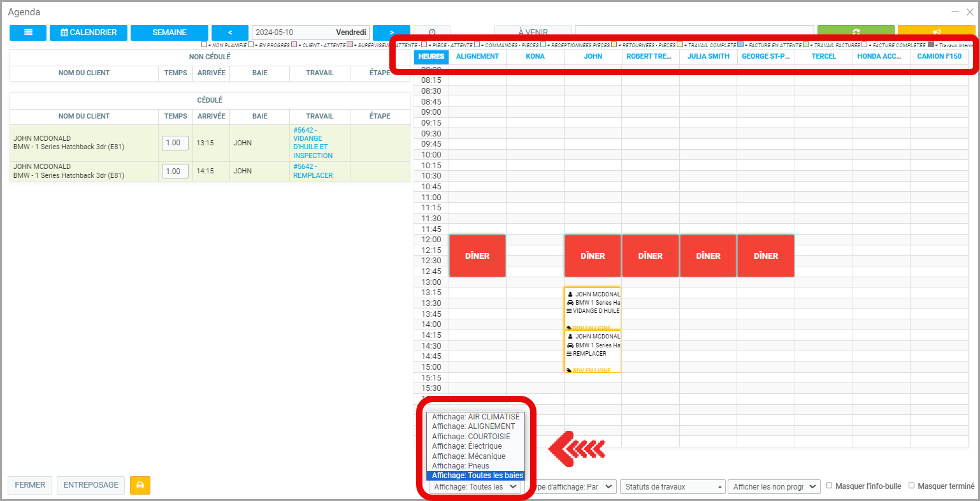980x501 pixels.
Task: Click the blue Facture en attente legend swatch
Action: click(x=740, y=45)
